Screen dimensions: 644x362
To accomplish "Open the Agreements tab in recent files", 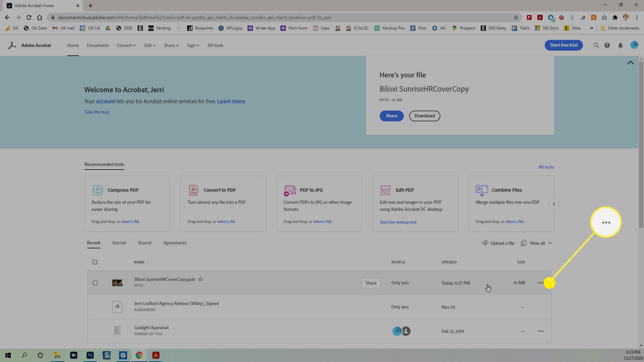I will tap(175, 242).
